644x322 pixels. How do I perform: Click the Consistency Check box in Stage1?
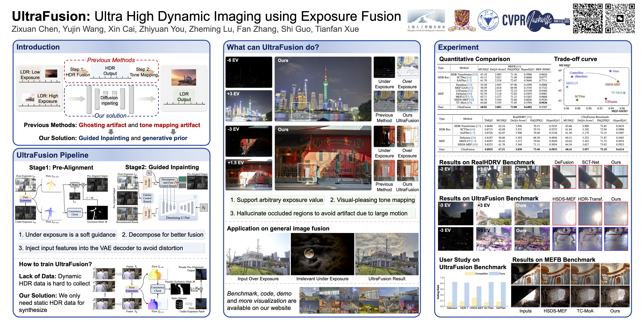(x=75, y=213)
